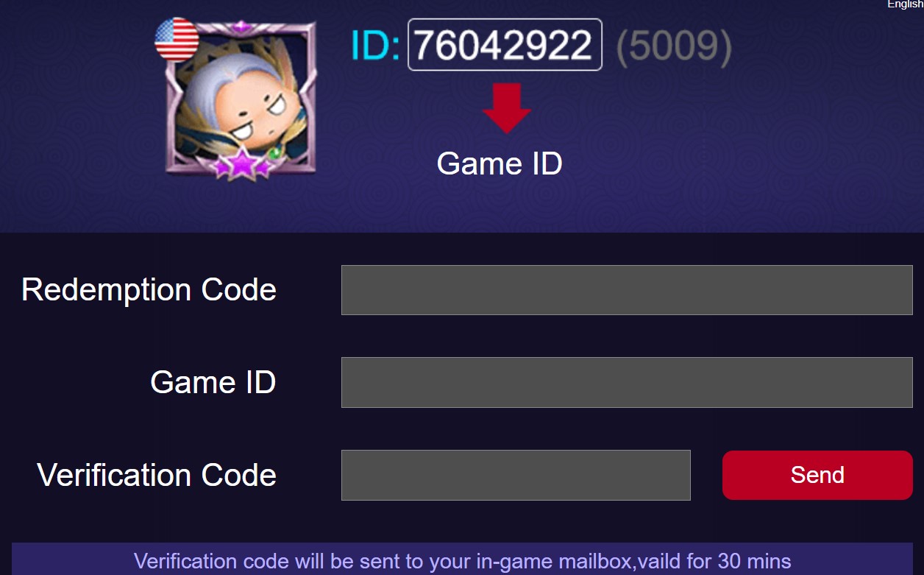This screenshot has width=924, height=575.
Task: Click the purple gem atop the avatar frame
Action: (242, 27)
